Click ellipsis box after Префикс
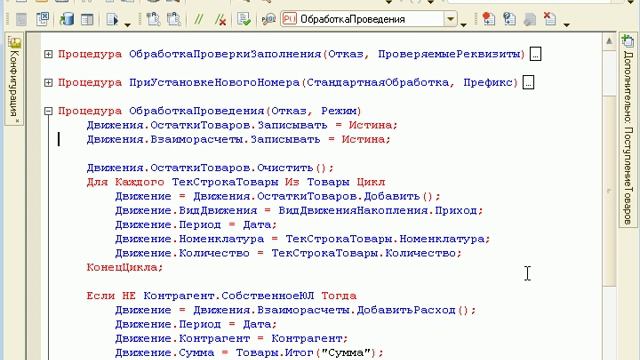 [x=528, y=82]
